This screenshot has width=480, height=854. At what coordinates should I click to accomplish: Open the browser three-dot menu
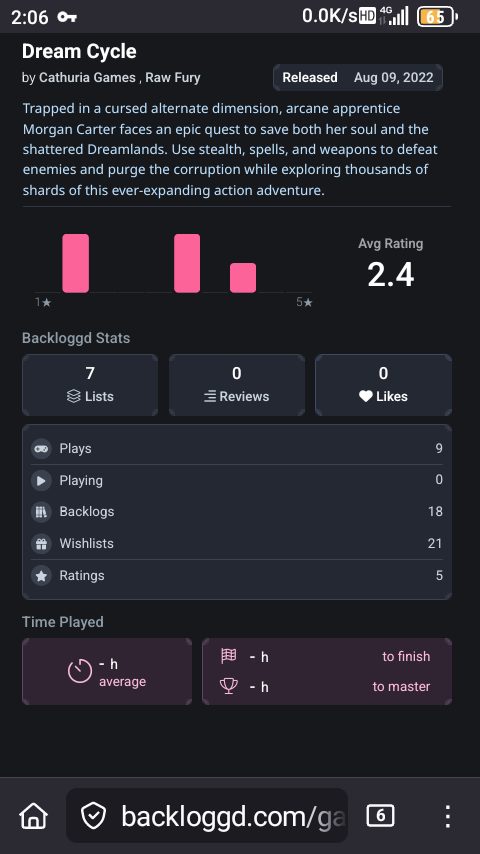point(447,816)
